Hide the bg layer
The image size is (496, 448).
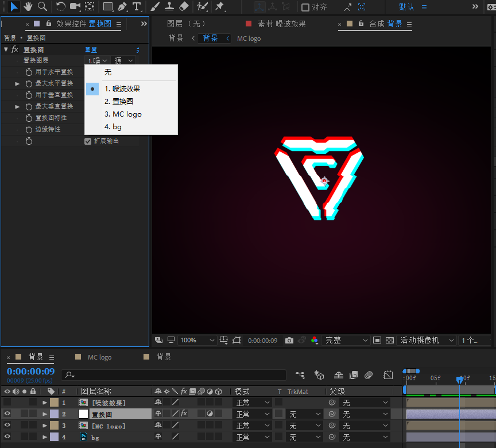(x=7, y=437)
